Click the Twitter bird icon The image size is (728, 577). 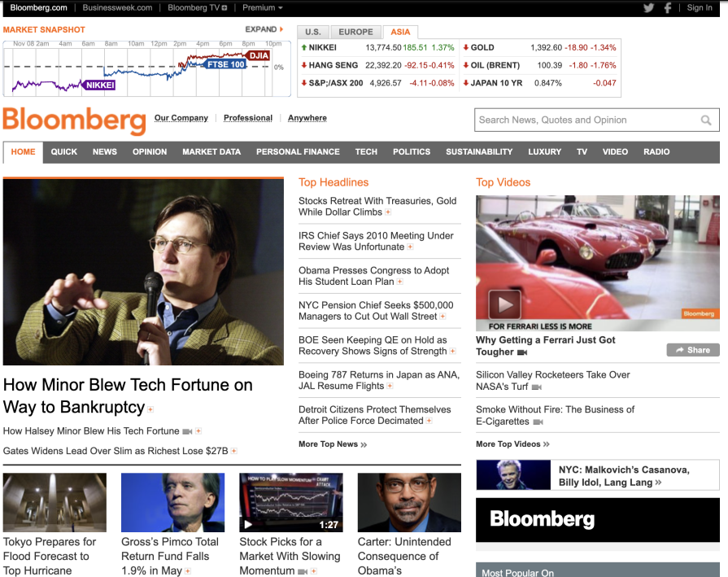[648, 8]
